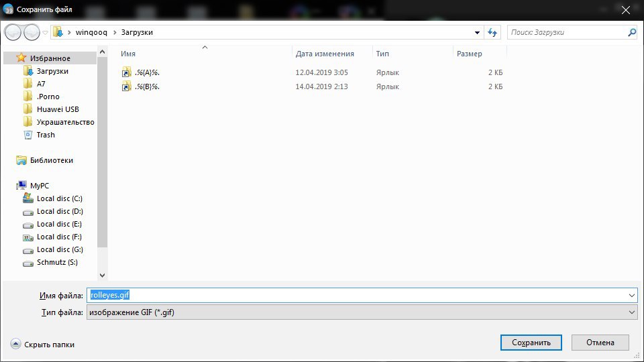Click navigation pane scrollbar up arrow
This screenshot has width=644, height=362.
tap(102, 52)
